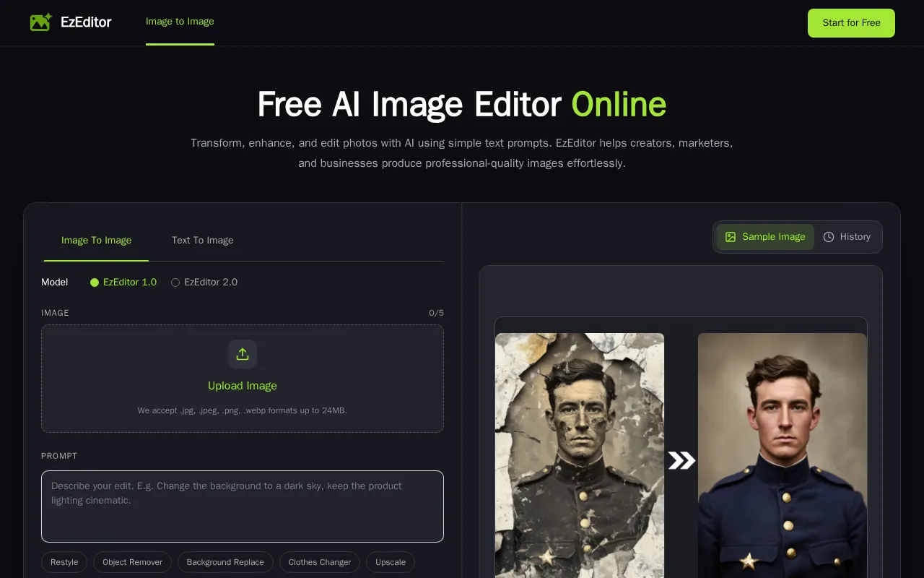Switch to the Image To Image panel tab
This screenshot has width=924, height=578.
[x=96, y=241]
